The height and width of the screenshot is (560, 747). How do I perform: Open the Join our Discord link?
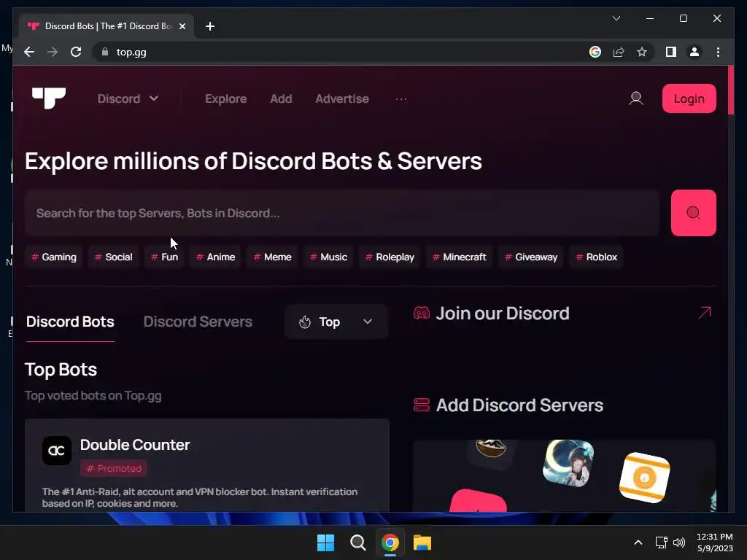[503, 314]
